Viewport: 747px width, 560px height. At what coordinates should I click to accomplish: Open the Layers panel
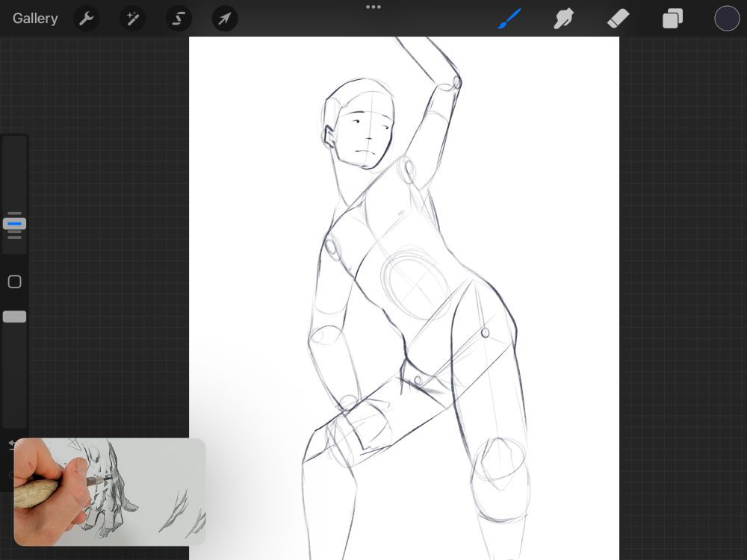672,19
